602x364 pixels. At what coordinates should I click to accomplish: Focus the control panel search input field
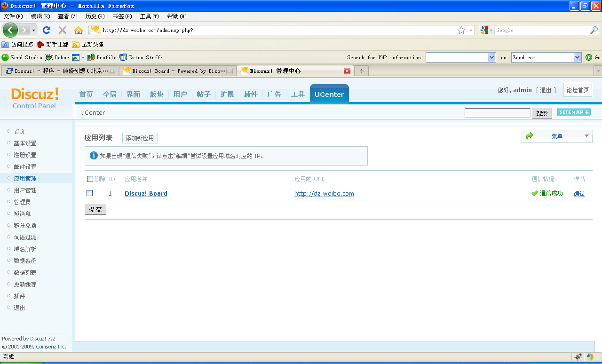(497, 113)
